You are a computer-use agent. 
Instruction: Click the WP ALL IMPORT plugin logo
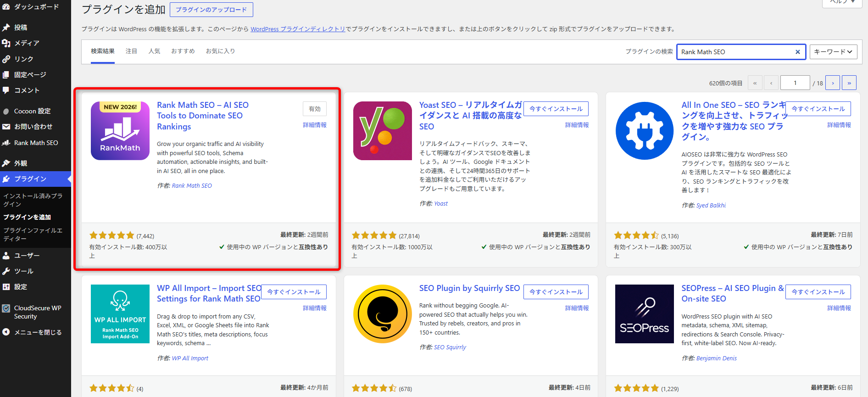tap(120, 314)
